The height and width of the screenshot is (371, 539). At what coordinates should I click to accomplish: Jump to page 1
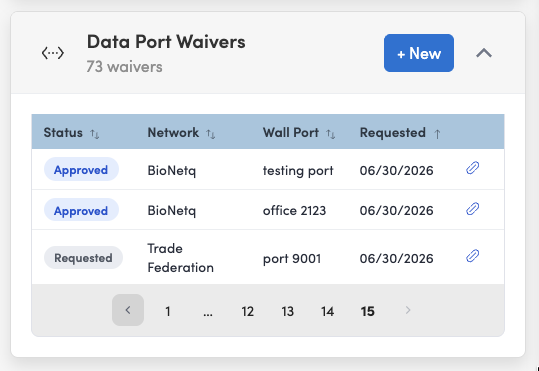point(168,312)
